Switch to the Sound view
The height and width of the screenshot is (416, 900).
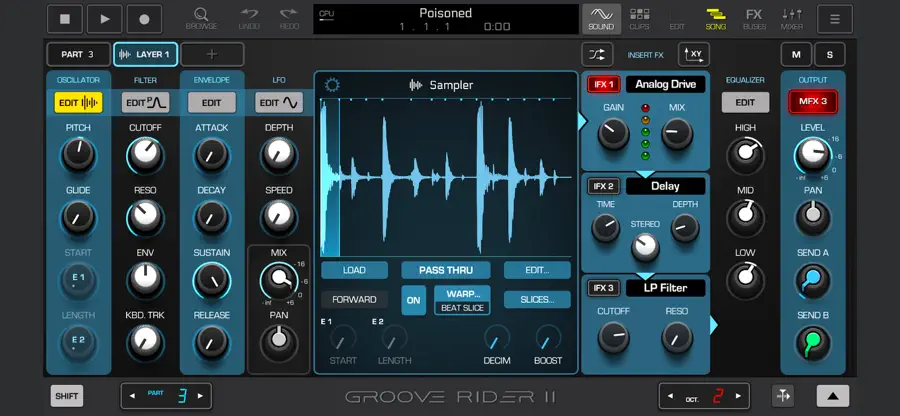click(602, 19)
